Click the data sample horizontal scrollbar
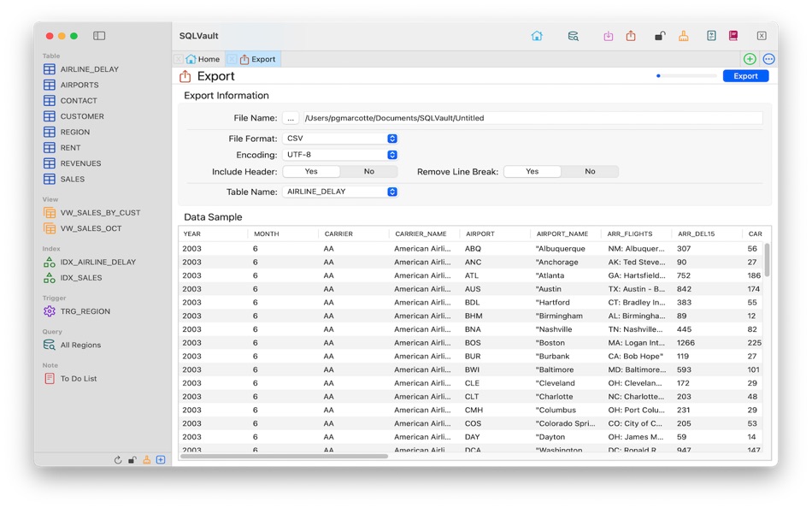This screenshot has height=508, width=812. point(284,456)
